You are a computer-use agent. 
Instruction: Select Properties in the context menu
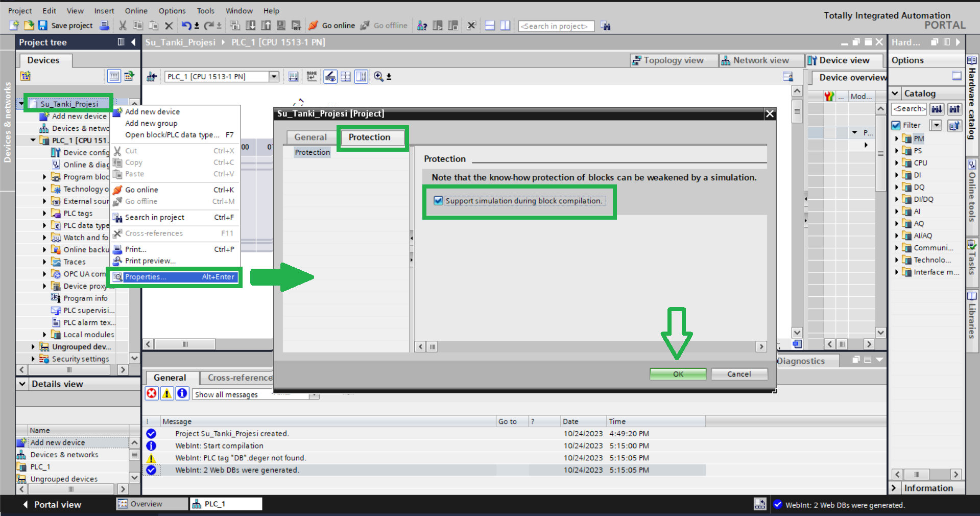174,277
